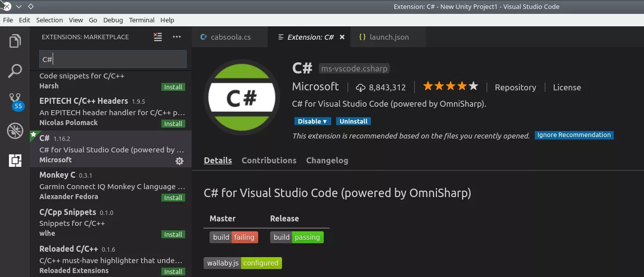The width and height of the screenshot is (644, 277).
Task: Open the Extensions view in activity bar
Action: (x=15, y=160)
